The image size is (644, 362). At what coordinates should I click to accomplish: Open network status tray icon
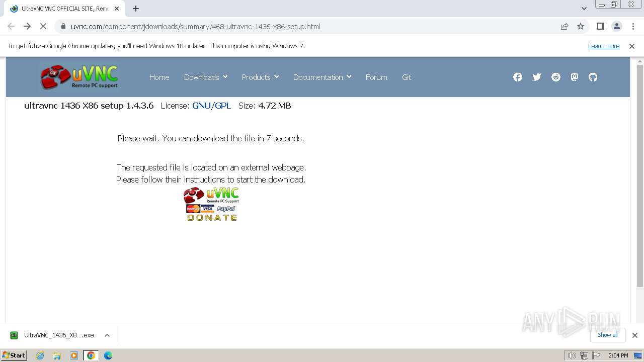[x=584, y=355]
